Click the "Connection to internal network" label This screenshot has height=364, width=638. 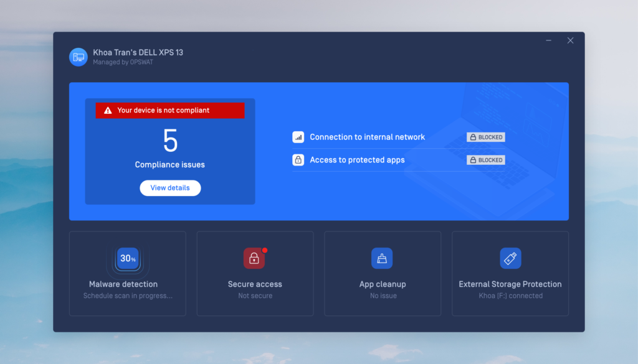pyautogui.click(x=367, y=137)
